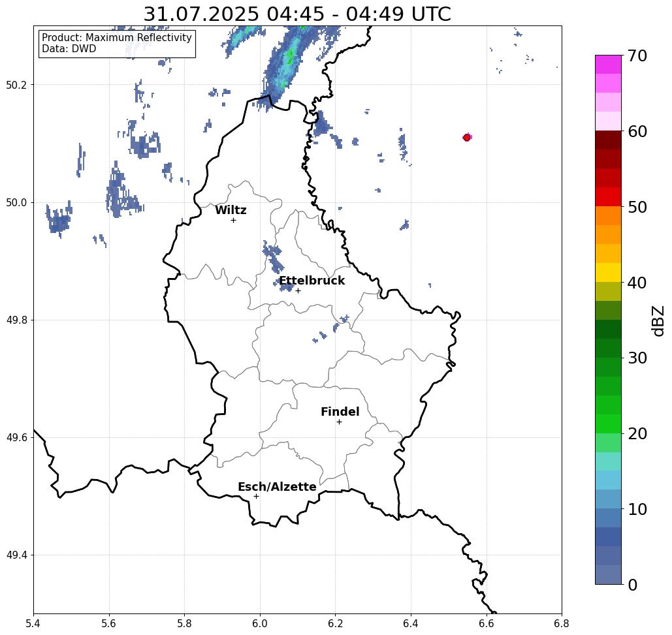Click the longitude 6.0 axis label
672x635 pixels.
coord(260,623)
